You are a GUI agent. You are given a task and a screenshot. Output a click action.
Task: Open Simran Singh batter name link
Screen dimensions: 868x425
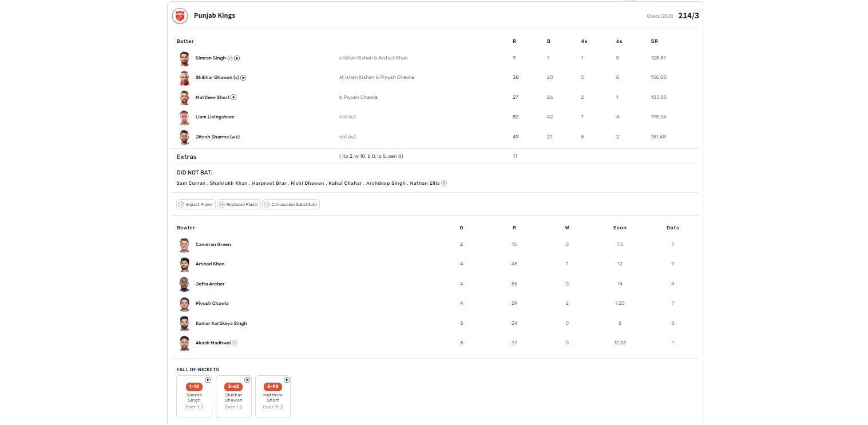pos(211,58)
